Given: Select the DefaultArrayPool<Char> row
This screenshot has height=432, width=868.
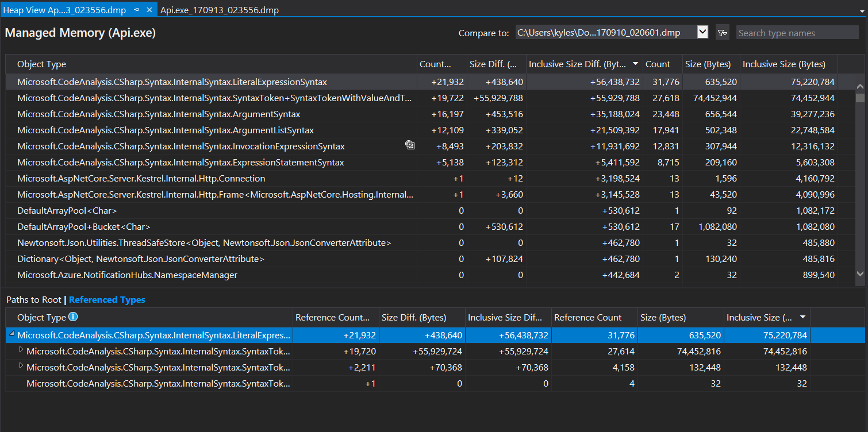Looking at the screenshot, I should click(422, 210).
